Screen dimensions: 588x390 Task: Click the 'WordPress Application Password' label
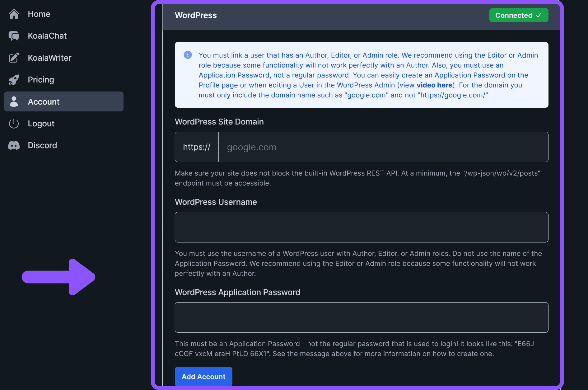pyautogui.click(x=237, y=292)
